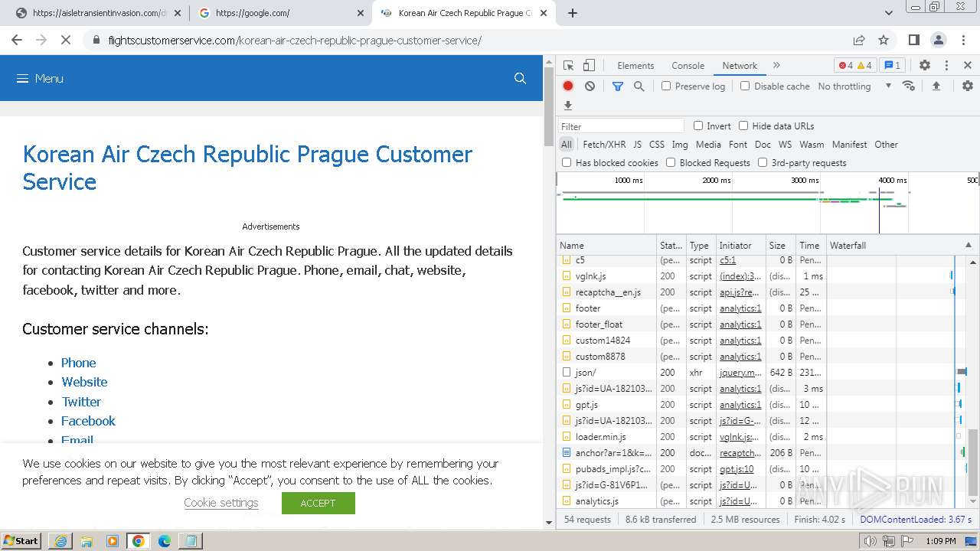980x551 pixels.
Task: Toggle the network filter funnel icon
Action: coord(618,86)
